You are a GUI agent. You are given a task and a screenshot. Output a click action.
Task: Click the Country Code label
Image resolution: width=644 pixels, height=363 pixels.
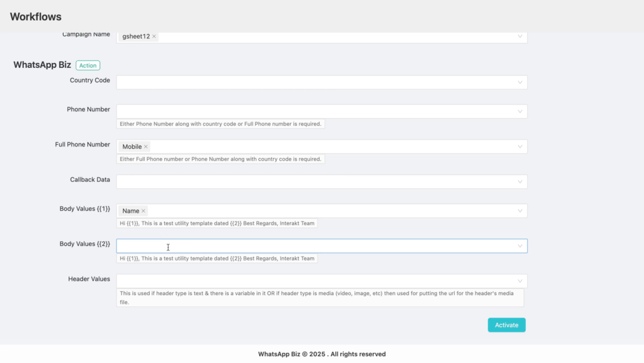(90, 81)
